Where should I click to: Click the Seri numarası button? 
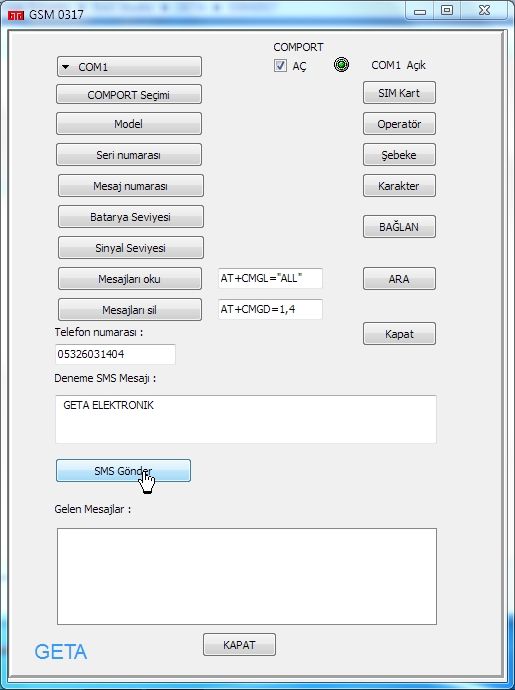point(129,155)
